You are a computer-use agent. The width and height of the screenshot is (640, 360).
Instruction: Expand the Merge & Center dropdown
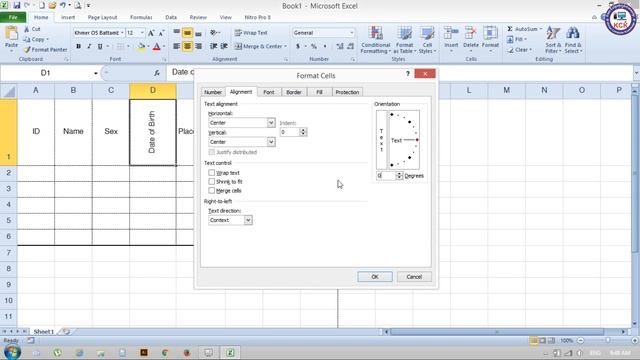285,47
